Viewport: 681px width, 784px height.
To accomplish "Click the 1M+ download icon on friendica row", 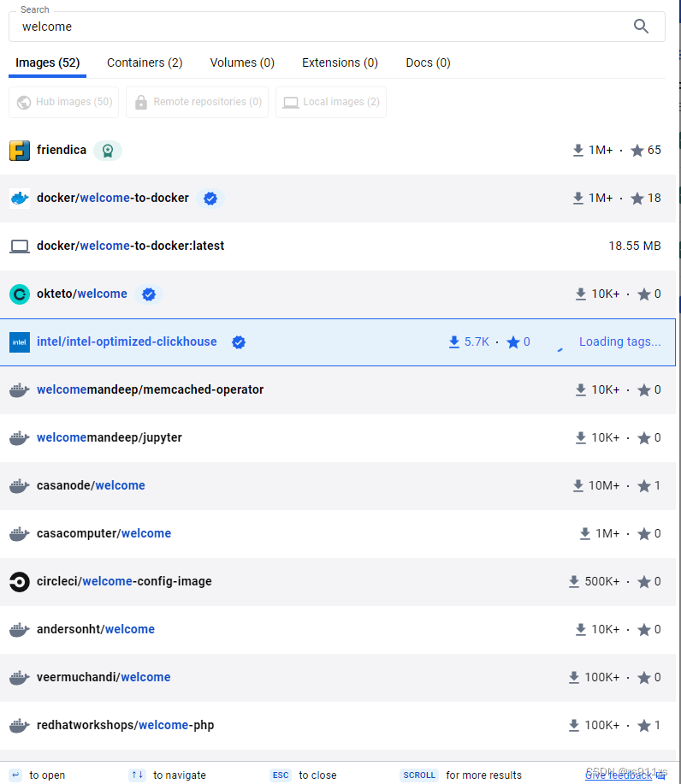I will click(x=578, y=150).
